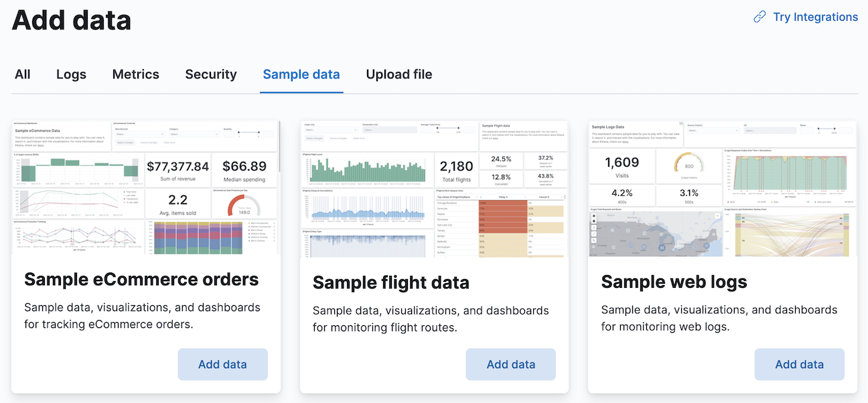Open a filter control in flight data preview
The image size is (868, 403).
(331, 130)
